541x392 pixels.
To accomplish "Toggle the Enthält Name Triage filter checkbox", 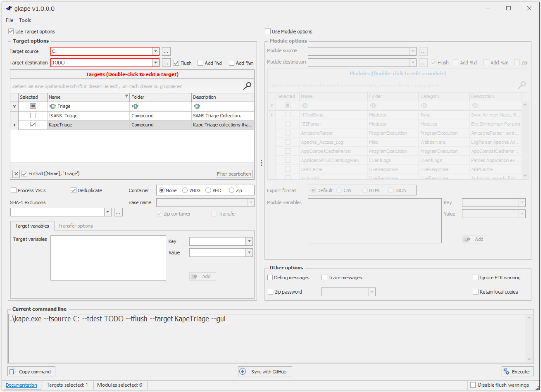I will click(25, 174).
